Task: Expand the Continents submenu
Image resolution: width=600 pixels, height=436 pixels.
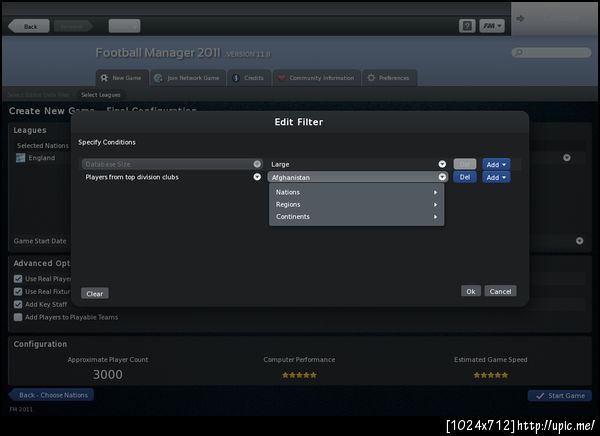Action: pyautogui.click(x=356, y=217)
